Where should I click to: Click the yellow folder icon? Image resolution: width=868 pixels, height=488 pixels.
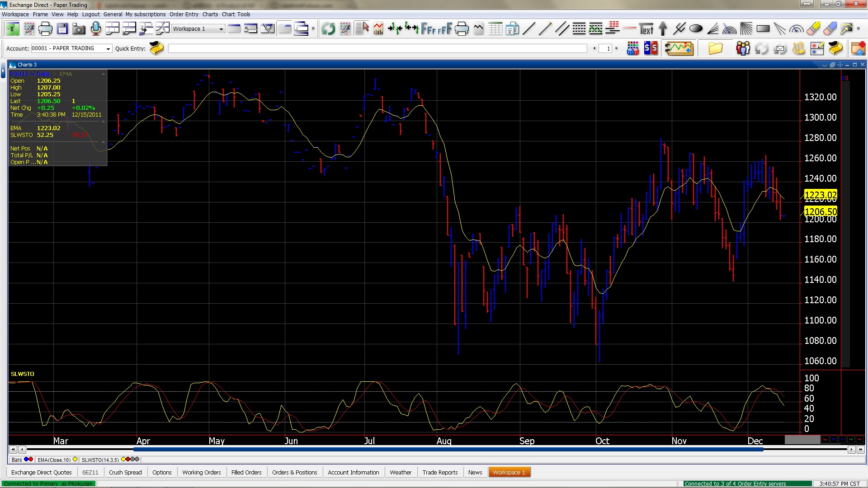click(715, 48)
